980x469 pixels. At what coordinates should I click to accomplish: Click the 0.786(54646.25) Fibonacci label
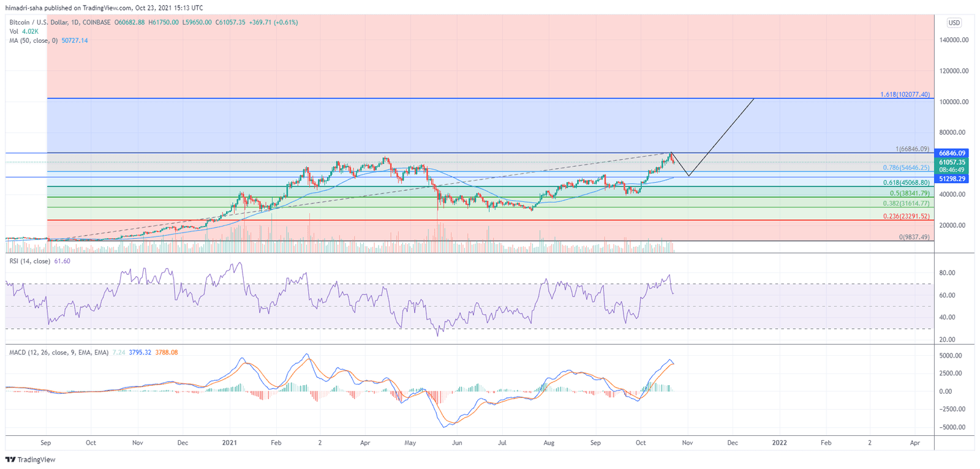pyautogui.click(x=906, y=167)
